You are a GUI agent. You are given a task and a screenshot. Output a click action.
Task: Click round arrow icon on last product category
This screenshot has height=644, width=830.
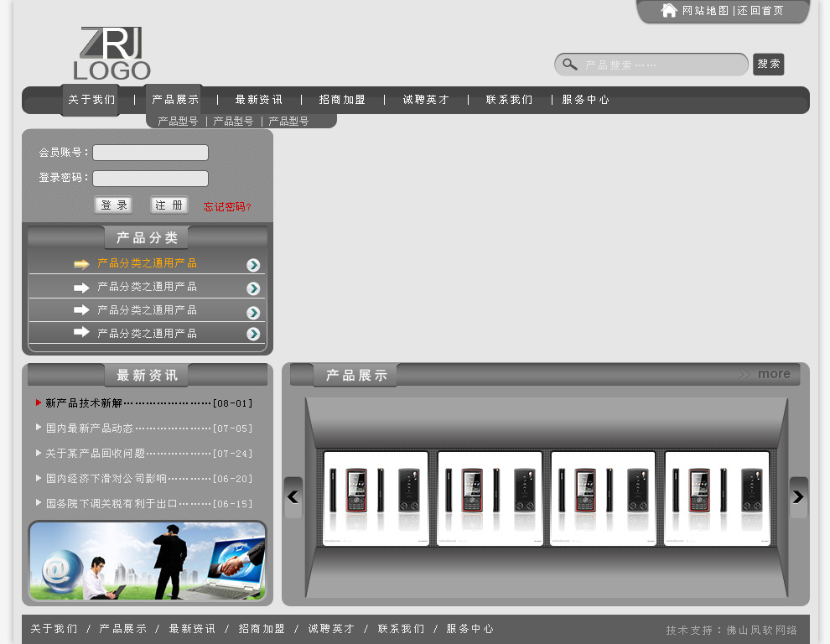coord(253,334)
